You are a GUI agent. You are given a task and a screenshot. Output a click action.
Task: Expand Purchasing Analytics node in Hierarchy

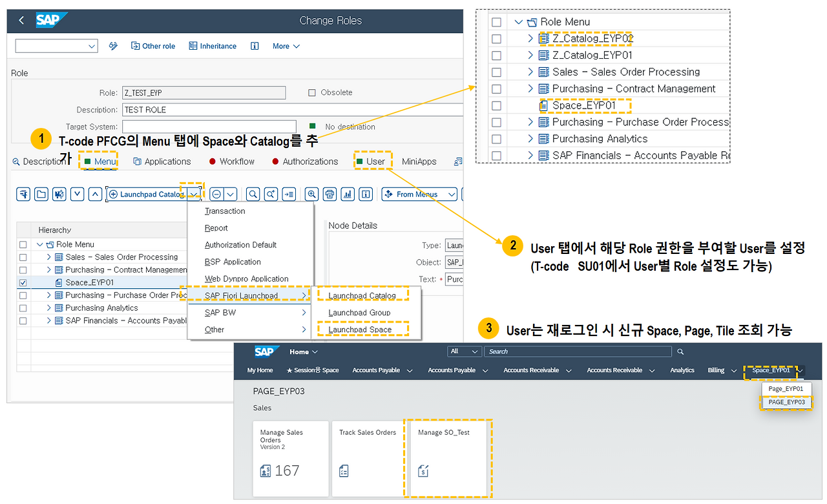coord(49,308)
